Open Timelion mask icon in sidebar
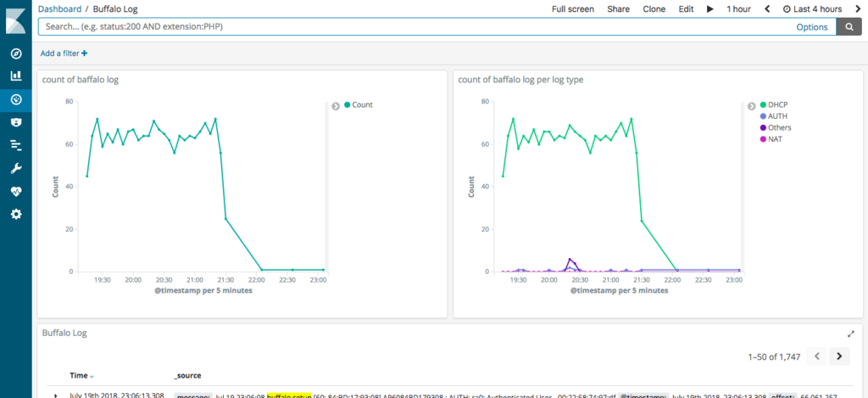 pos(16,122)
